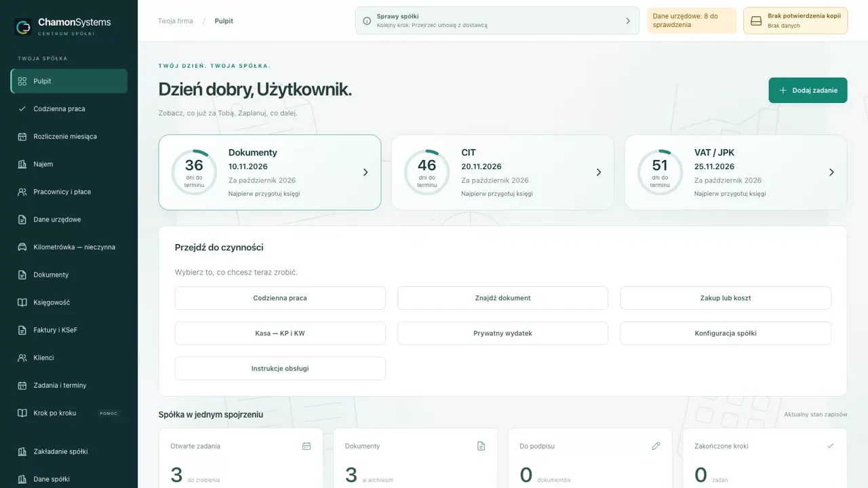This screenshot has height=488, width=868.
Task: Click the Twoja firma breadcrumb
Action: 176,21
